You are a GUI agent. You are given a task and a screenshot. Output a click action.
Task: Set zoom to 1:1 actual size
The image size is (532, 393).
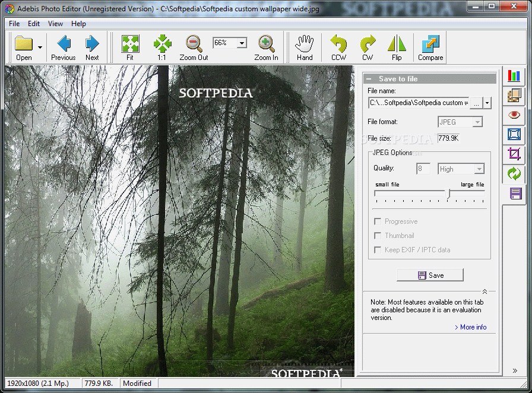(162, 48)
